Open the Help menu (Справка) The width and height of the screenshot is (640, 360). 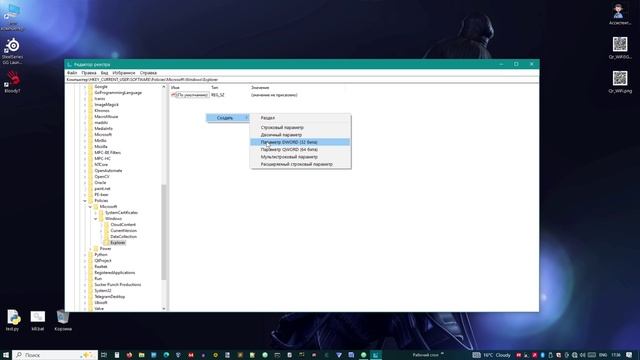tap(148, 73)
